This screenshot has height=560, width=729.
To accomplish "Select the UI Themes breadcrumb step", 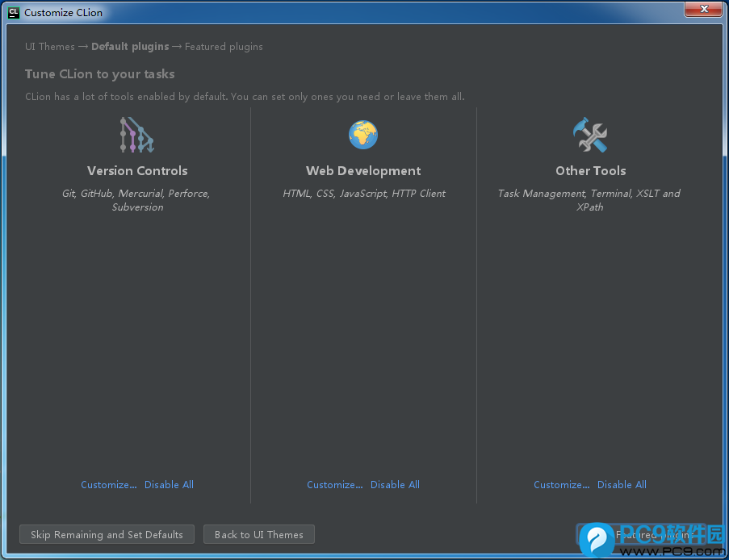I will (50, 47).
